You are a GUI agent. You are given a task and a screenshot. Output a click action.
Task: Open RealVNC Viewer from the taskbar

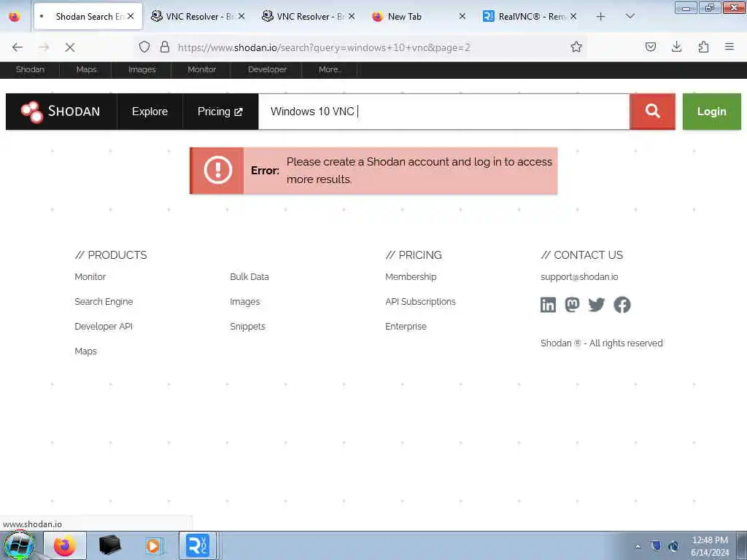[x=198, y=545]
